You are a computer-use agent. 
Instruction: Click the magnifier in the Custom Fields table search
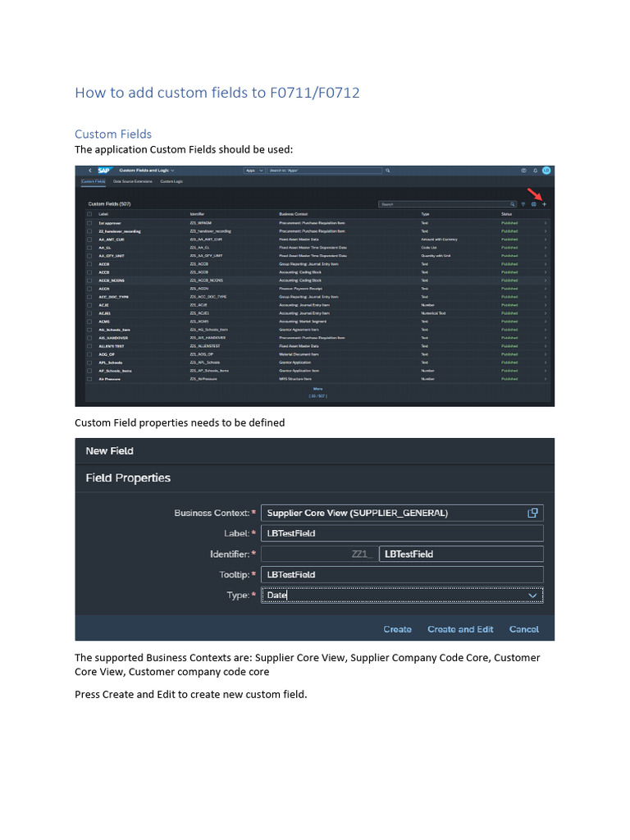512,204
